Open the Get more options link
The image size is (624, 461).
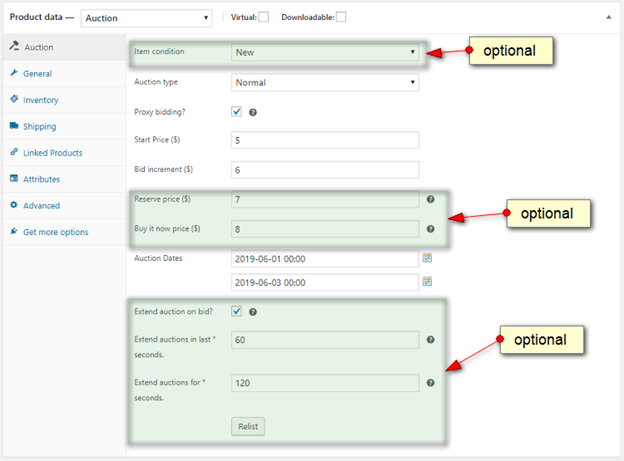pos(55,232)
